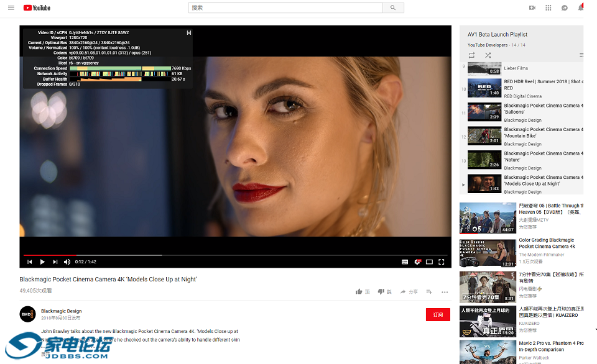Open the hamburger guide menu
Viewport: 597px width, 364px height.
coord(11,7)
